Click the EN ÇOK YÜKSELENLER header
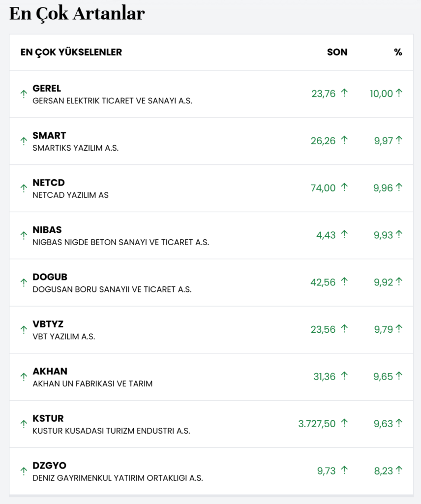421x504 pixels. pyautogui.click(x=71, y=52)
